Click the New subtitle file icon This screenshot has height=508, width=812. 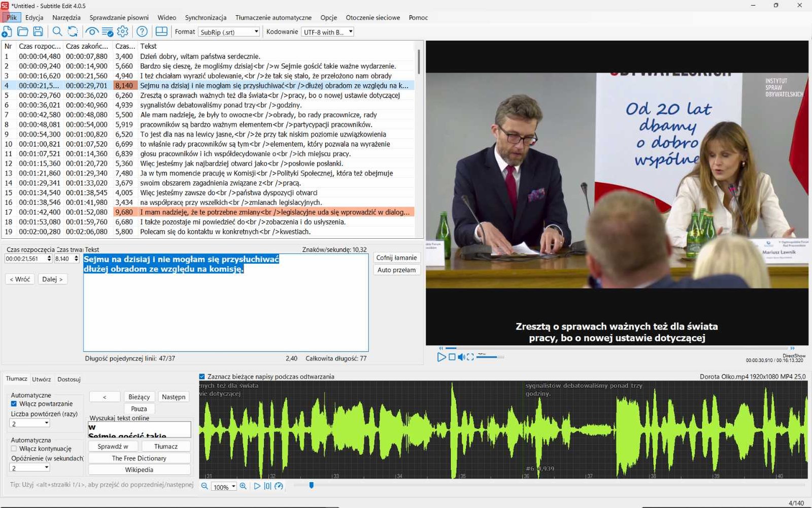[x=7, y=31]
